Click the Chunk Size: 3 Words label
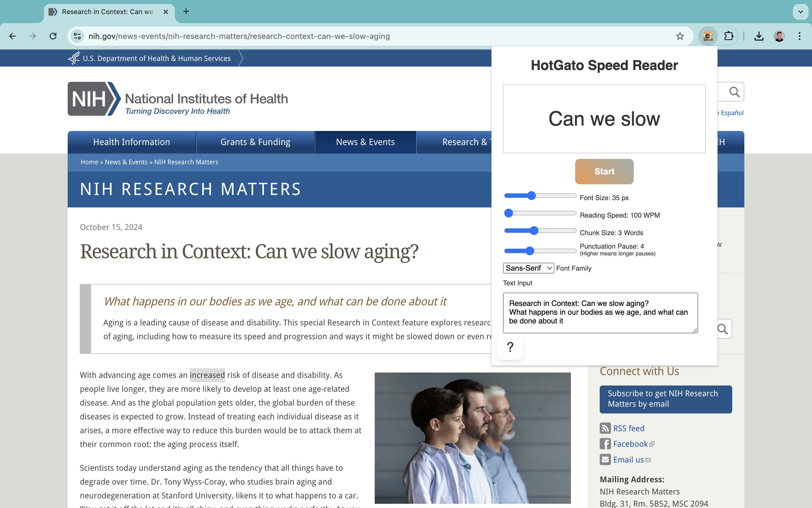The width and height of the screenshot is (812, 508). (x=611, y=233)
